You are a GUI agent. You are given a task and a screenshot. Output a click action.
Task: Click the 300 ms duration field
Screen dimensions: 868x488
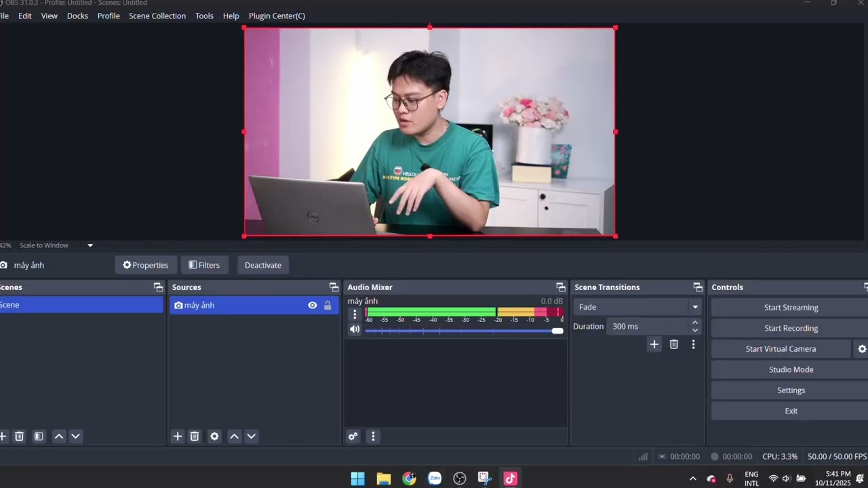[648, 327]
